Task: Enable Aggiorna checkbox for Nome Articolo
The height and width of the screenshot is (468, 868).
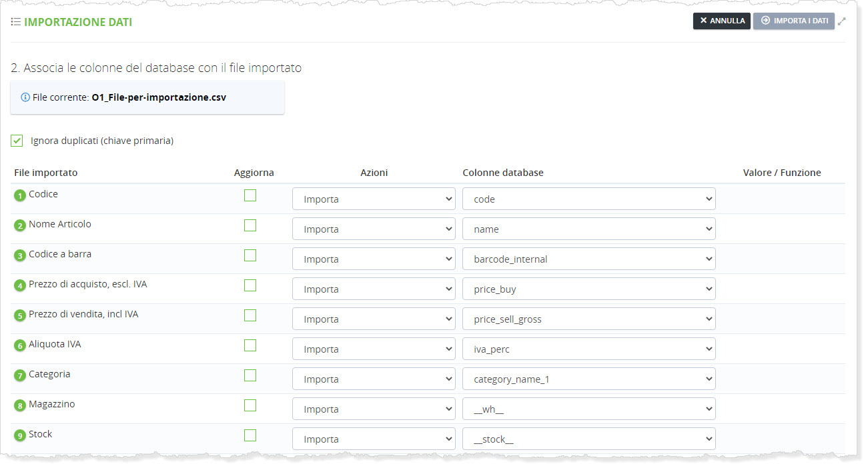Action: pyautogui.click(x=250, y=225)
